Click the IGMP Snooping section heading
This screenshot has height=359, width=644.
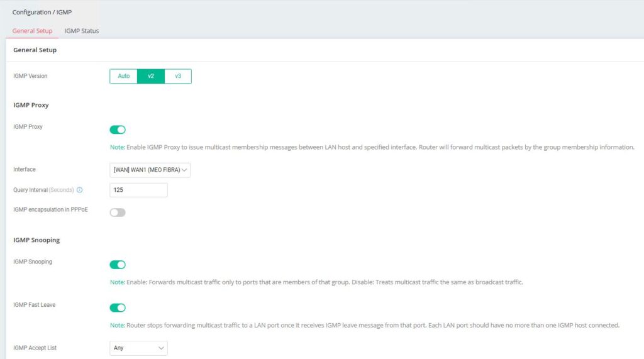coord(36,240)
